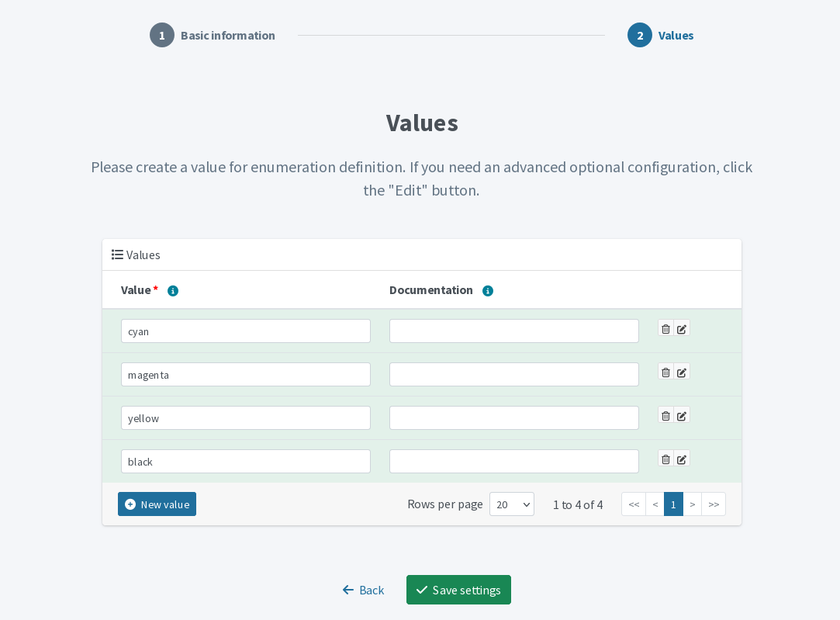The height and width of the screenshot is (620, 840).
Task: Edit the magenta value entry
Action: (682, 372)
